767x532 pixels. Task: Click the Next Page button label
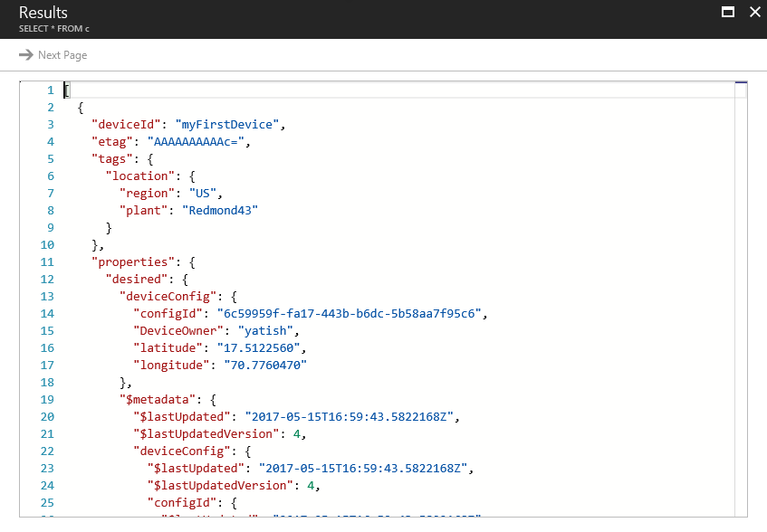tap(62, 55)
